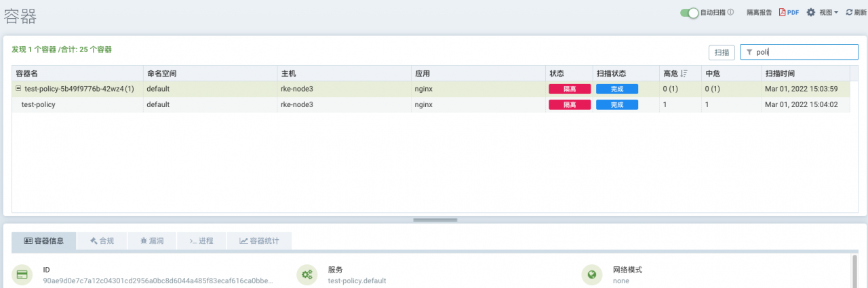Viewport: 868px width, 288px height.
Task: Click the PDF export icon
Action: [782, 12]
